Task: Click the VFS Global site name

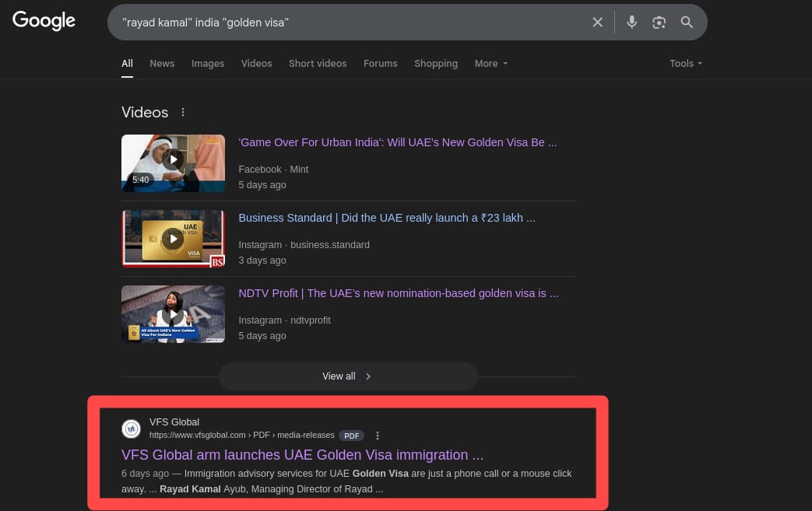Action: click(x=174, y=422)
